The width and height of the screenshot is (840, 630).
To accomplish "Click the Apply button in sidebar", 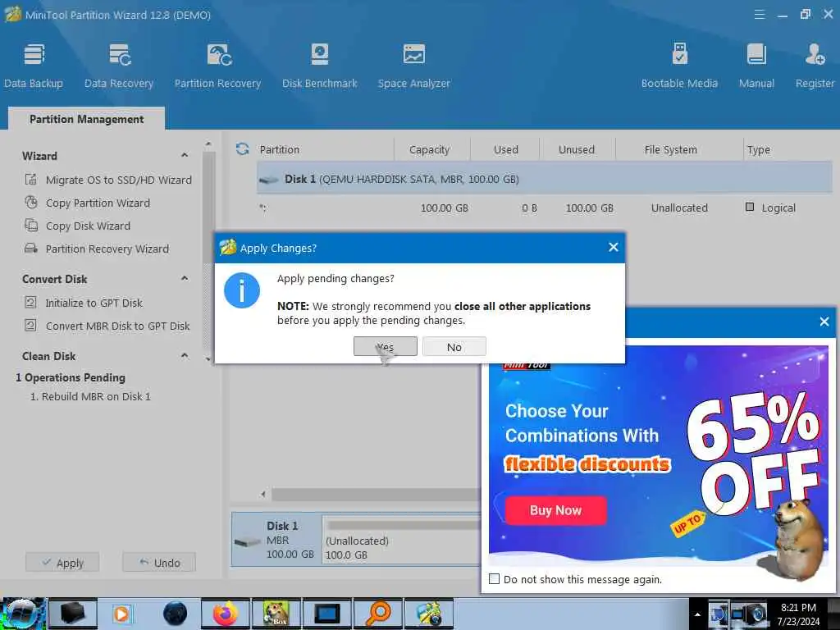I will pyautogui.click(x=62, y=563).
